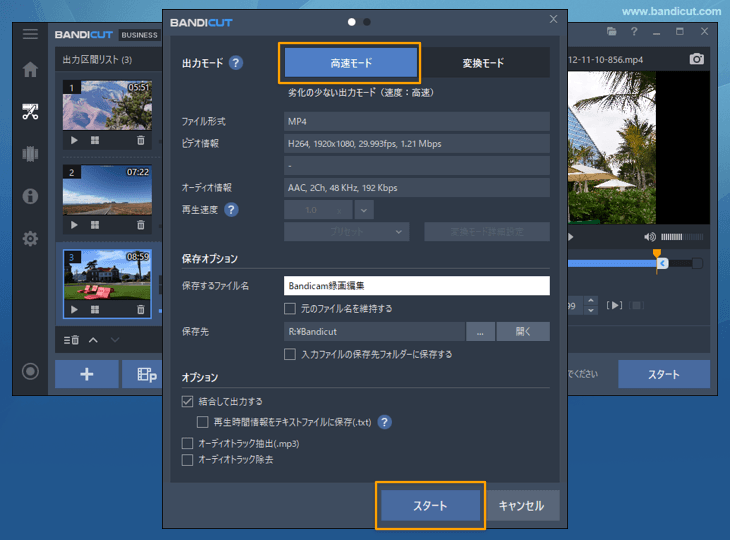This screenshot has height=540, width=730.
Task: Open Settings gear in sidebar
Action: (x=30, y=239)
